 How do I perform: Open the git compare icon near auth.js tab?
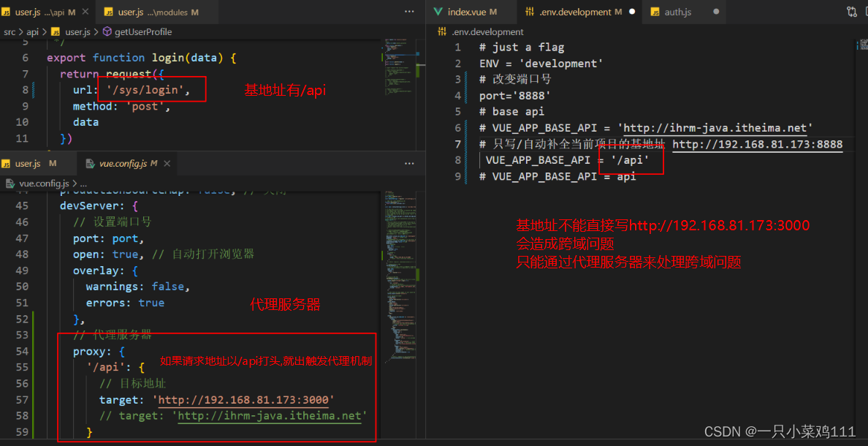click(852, 11)
